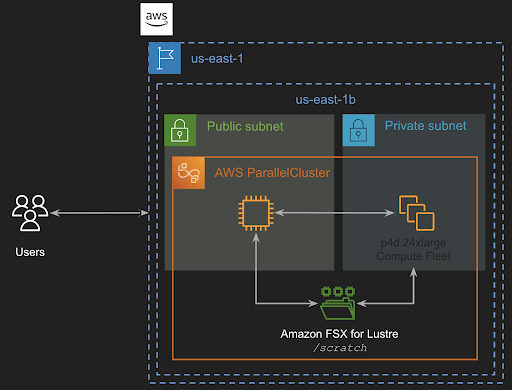The image size is (512, 390).
Task: Select the us-east-1 region flag icon
Action: click(165, 58)
